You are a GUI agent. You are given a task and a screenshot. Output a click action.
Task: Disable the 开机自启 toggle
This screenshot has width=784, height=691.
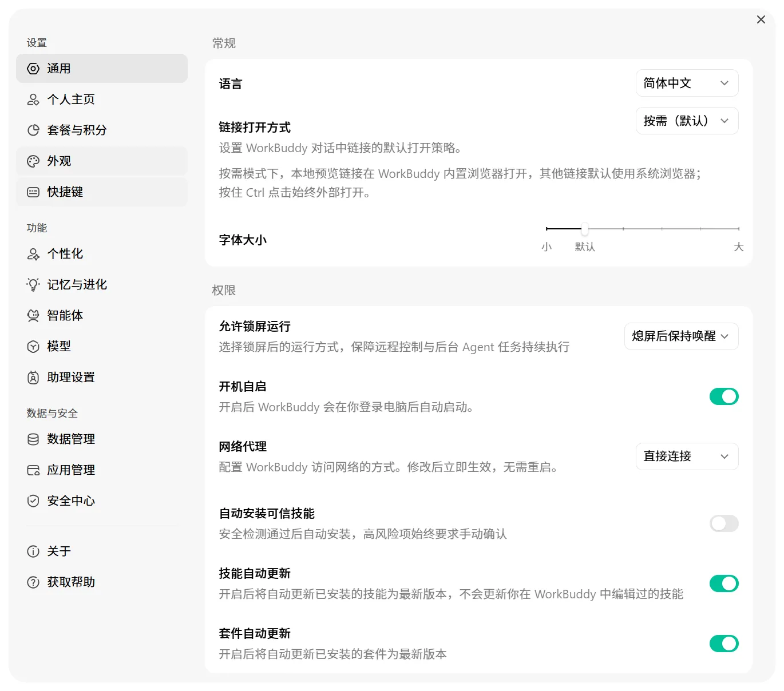coord(724,396)
